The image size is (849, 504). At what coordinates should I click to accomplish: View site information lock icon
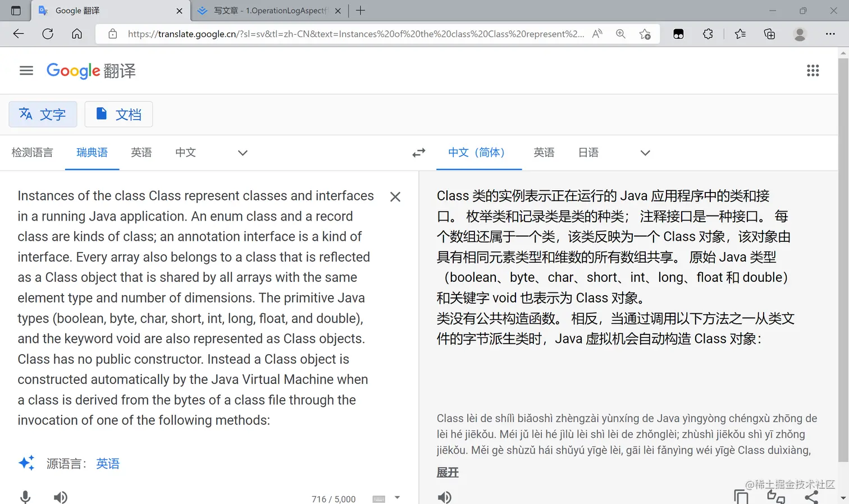click(113, 34)
